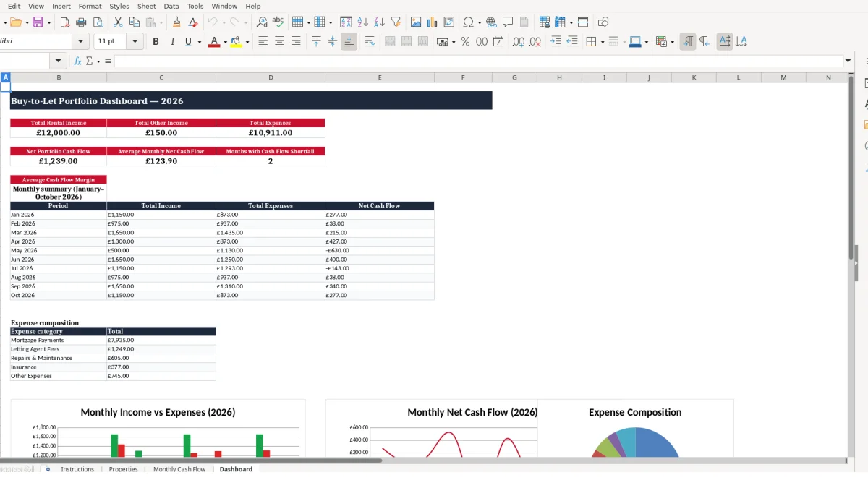Click the Select Function sum button
Image resolution: width=868 pixels, height=488 pixels.
click(x=89, y=61)
